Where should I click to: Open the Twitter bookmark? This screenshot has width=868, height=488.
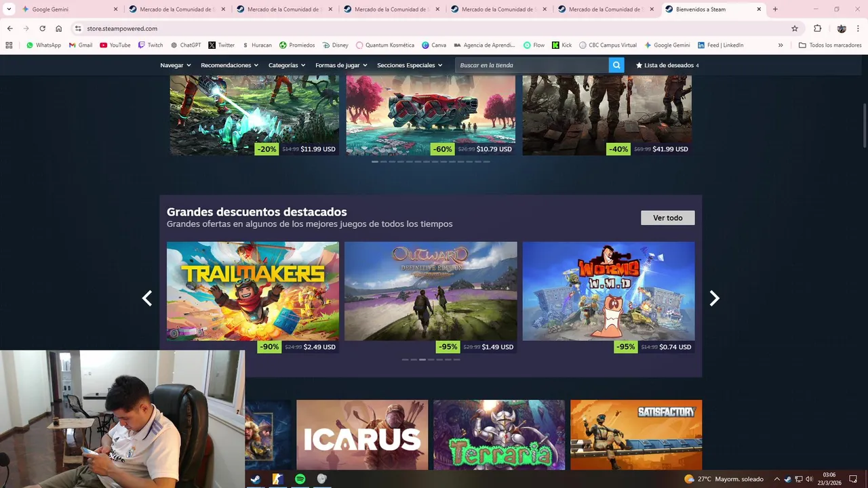tap(222, 45)
